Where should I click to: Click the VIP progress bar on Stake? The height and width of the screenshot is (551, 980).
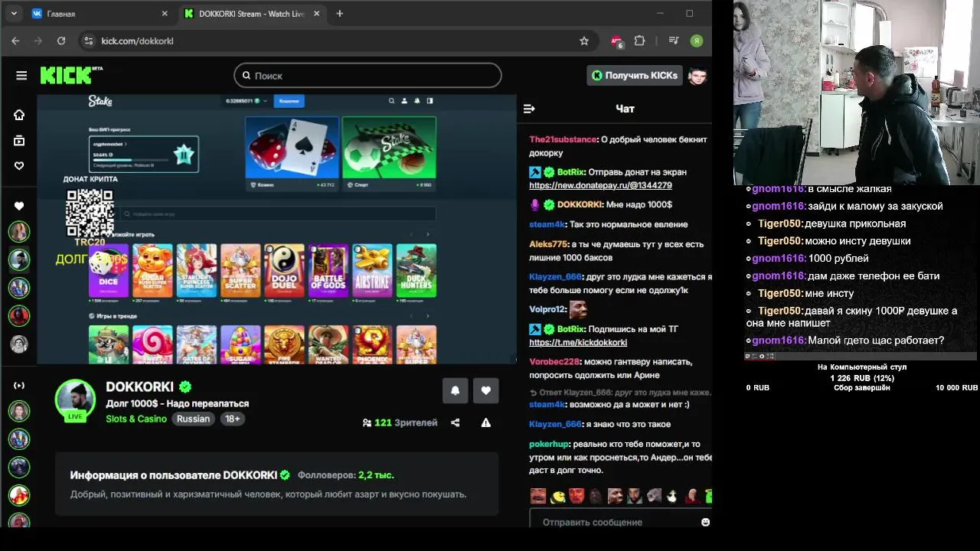click(132, 160)
